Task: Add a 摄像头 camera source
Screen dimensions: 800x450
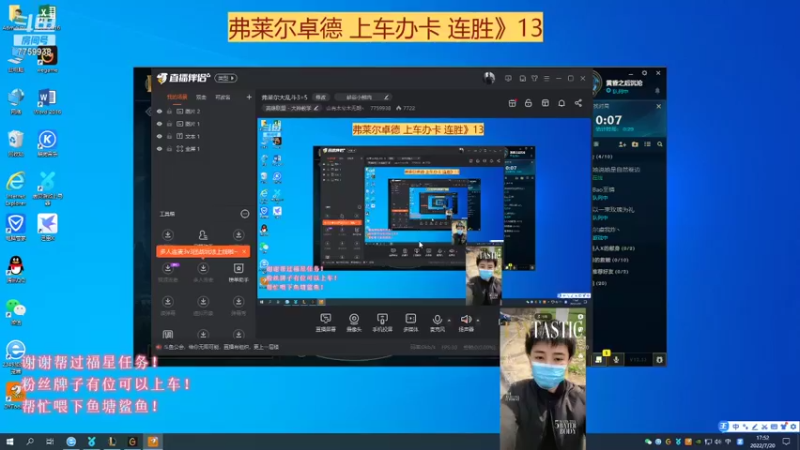Action: click(354, 322)
